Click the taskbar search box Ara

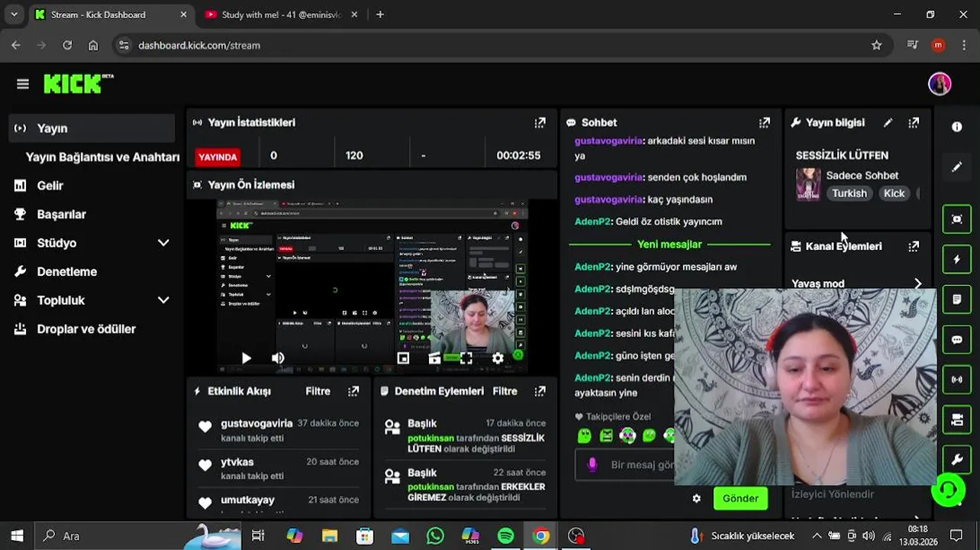[137, 536]
